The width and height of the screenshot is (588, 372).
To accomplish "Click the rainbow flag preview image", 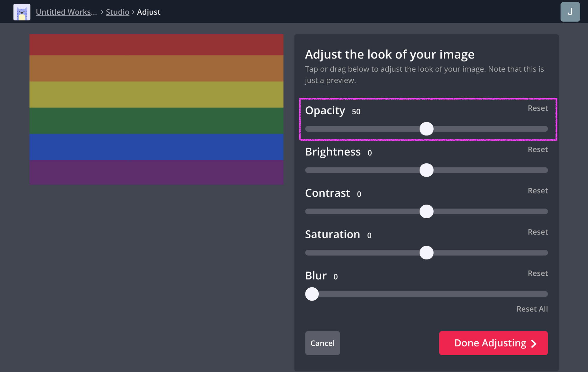I will (156, 109).
